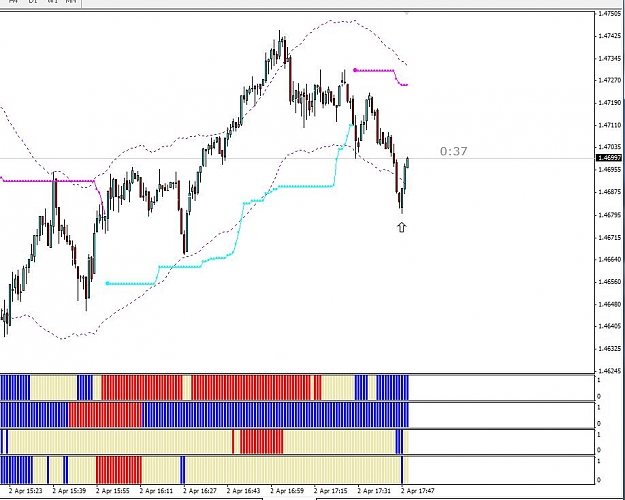Click the 2 Apr 16:27 time label

coord(200,491)
